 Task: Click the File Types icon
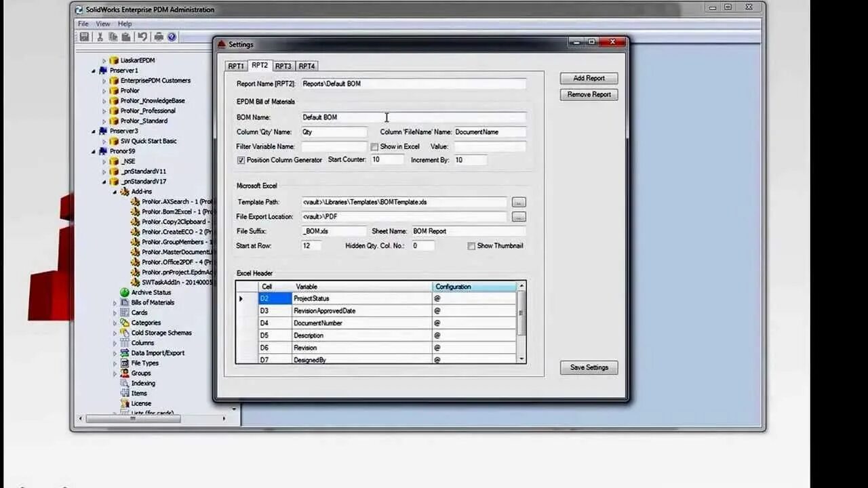point(125,363)
